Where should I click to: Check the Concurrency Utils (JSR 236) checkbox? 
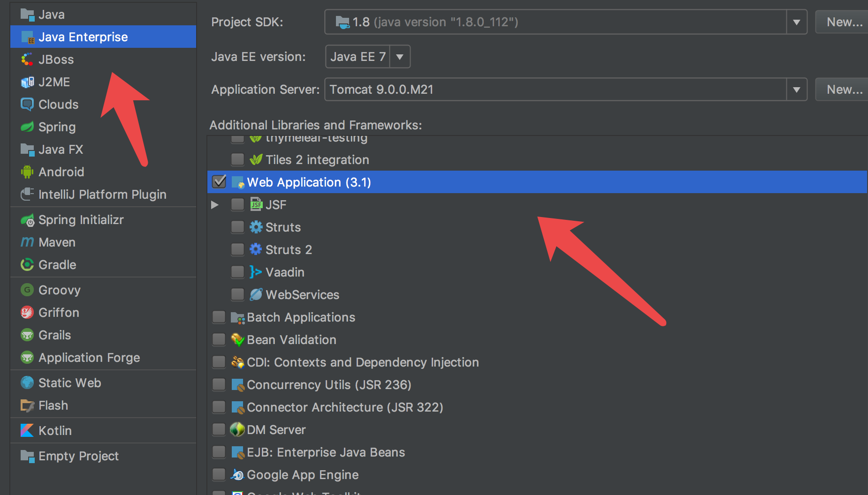(219, 384)
